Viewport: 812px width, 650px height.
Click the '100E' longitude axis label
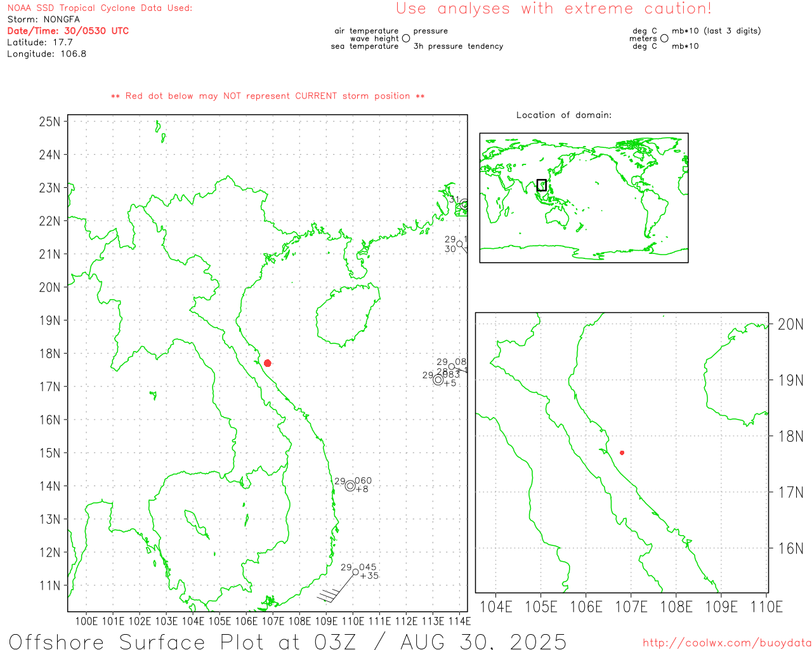86,621
